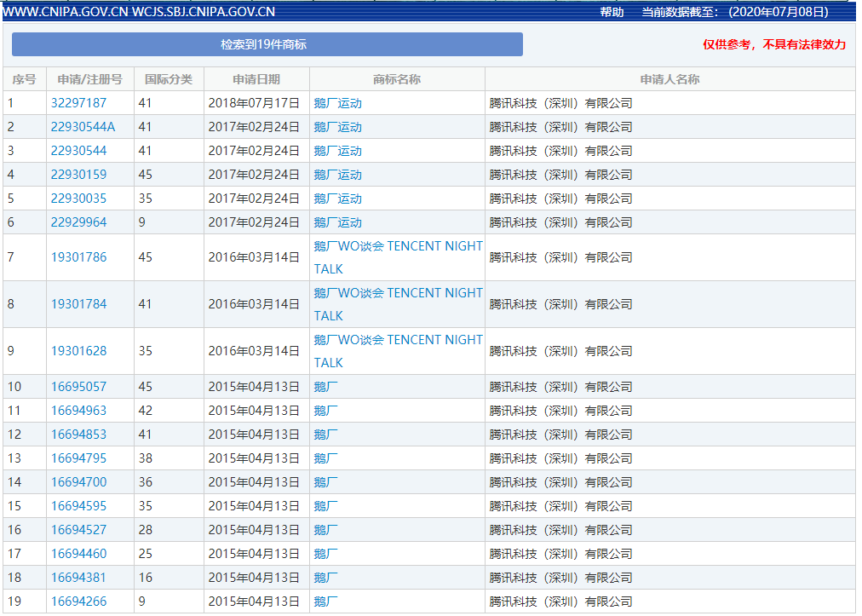Click the 检索到19件商标 results bar
862x616 pixels.
(x=267, y=44)
